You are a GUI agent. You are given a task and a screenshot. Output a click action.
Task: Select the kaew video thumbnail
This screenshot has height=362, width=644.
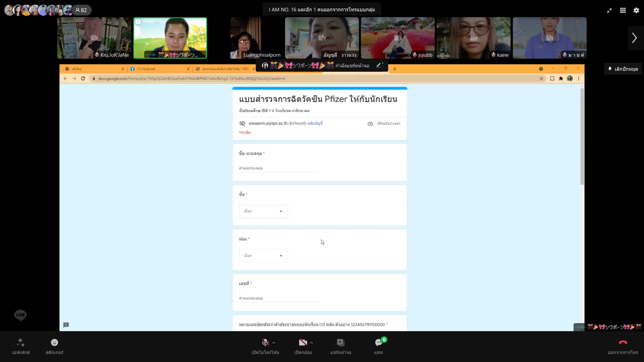point(474,38)
